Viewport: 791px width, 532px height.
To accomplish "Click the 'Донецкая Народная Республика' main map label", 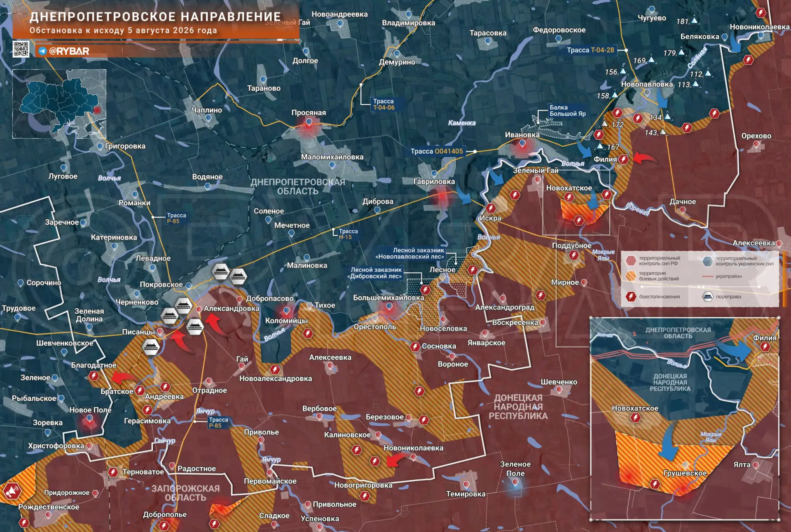I will pos(518,407).
